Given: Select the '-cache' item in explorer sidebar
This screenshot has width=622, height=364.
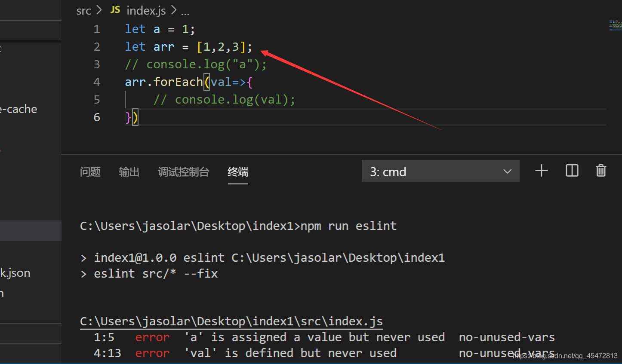Looking at the screenshot, I should click(18, 109).
